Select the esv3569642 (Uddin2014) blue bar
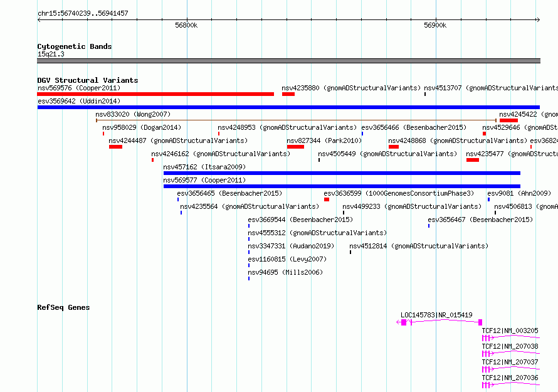 288,107
